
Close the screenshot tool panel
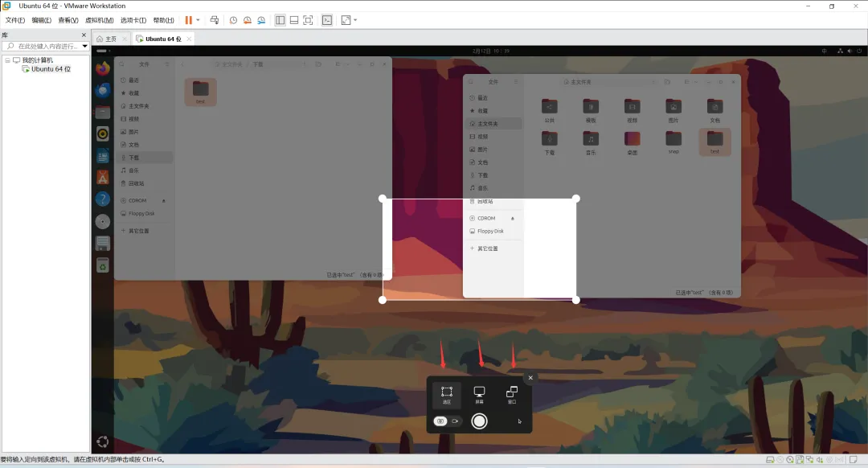[x=530, y=378]
